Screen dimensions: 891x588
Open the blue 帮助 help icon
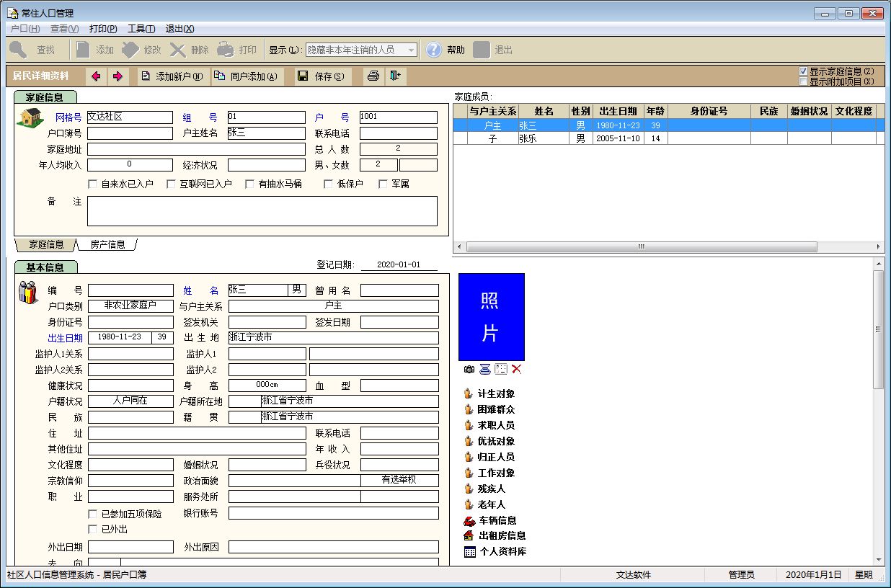pos(433,50)
